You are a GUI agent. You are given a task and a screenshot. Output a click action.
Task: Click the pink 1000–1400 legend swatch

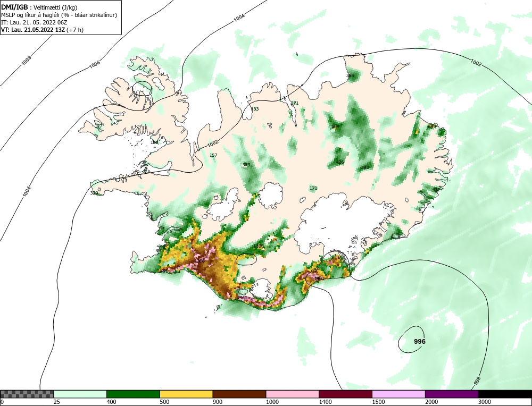point(293,394)
